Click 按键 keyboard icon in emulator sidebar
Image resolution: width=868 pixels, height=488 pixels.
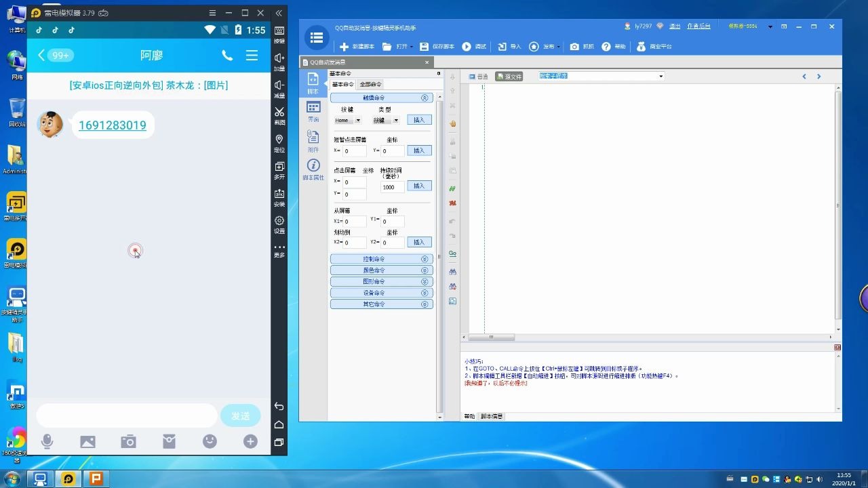279,35
